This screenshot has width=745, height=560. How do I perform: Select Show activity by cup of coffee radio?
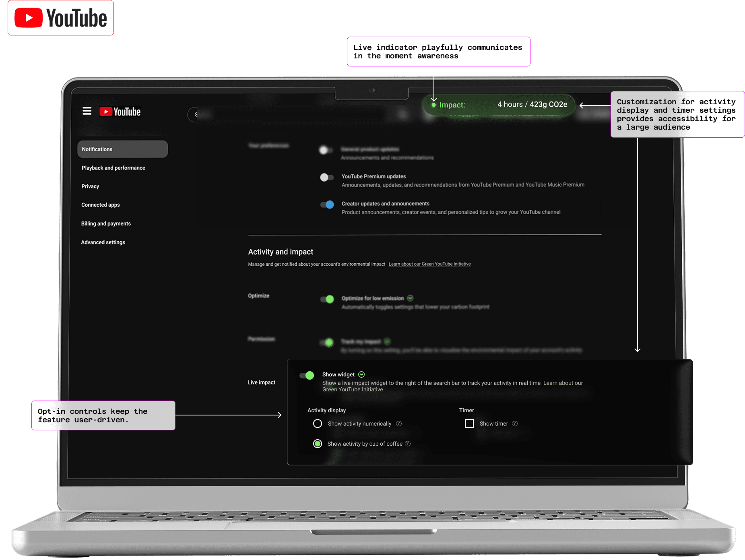(x=318, y=444)
